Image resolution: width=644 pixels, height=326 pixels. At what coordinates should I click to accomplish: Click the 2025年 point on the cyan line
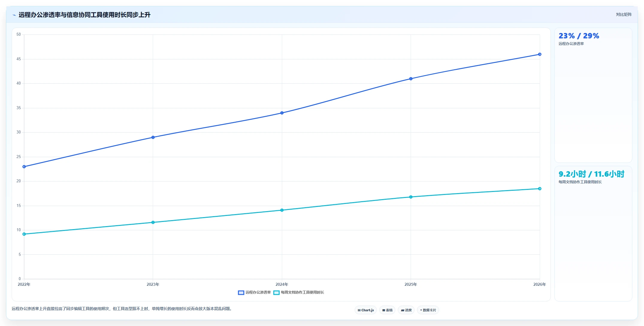pos(411,197)
